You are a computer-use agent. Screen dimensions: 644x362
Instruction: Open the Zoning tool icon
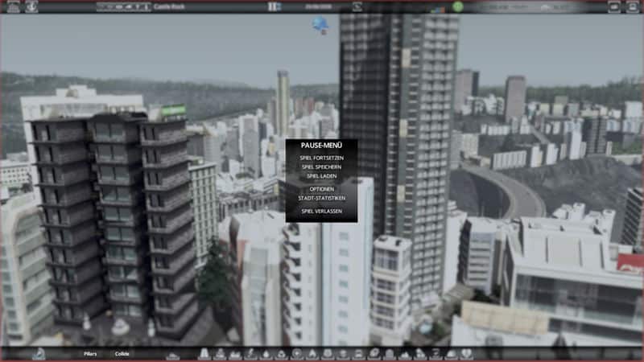(x=220, y=354)
